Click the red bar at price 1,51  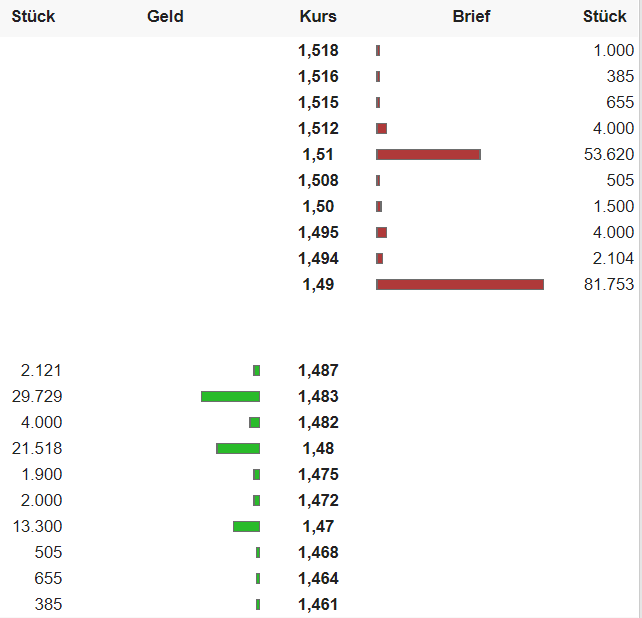click(428, 154)
